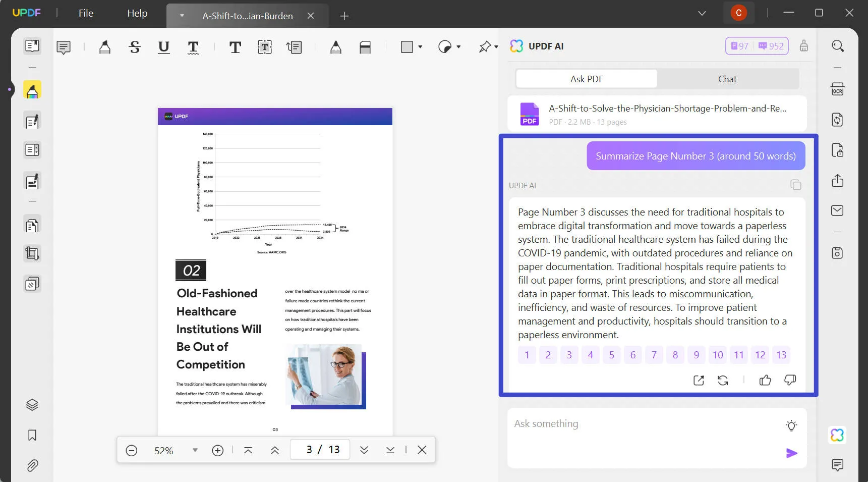868x482 pixels.
Task: Send PDF by email icon
Action: coord(838,210)
